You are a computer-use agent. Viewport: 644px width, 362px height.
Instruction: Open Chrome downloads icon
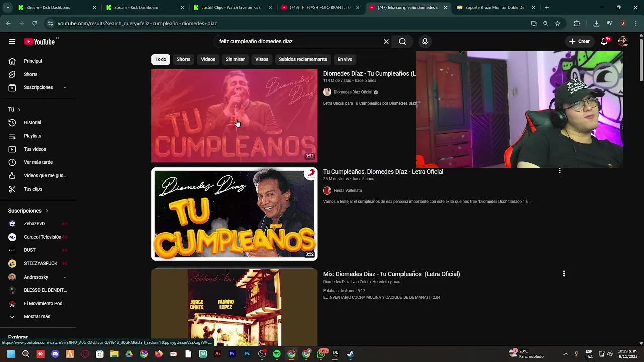pos(596,23)
